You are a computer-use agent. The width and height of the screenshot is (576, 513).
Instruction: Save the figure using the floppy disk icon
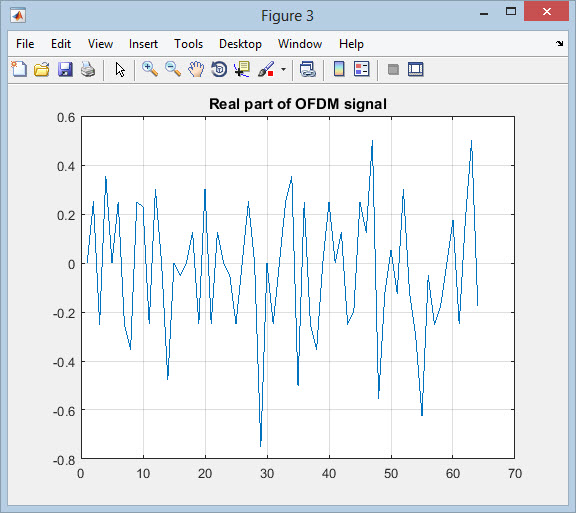pos(65,69)
